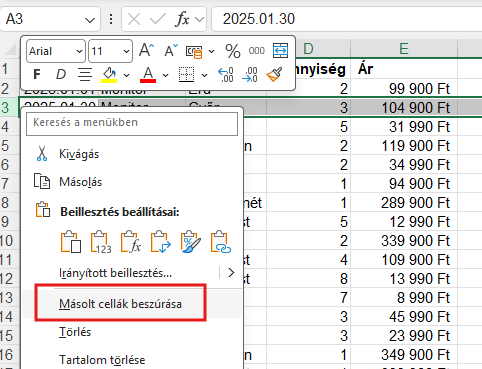Choose Másolás from context menu
This screenshot has width=482, height=369.
coord(132,182)
